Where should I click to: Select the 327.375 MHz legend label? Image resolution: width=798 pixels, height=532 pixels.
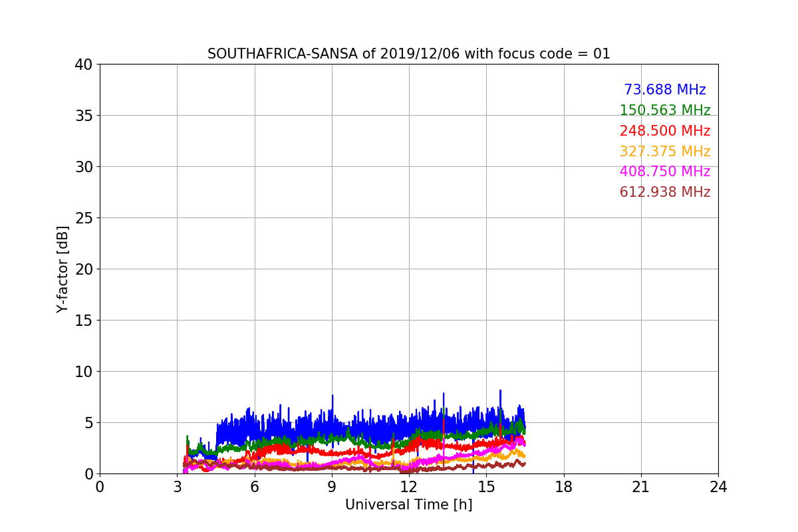point(665,152)
